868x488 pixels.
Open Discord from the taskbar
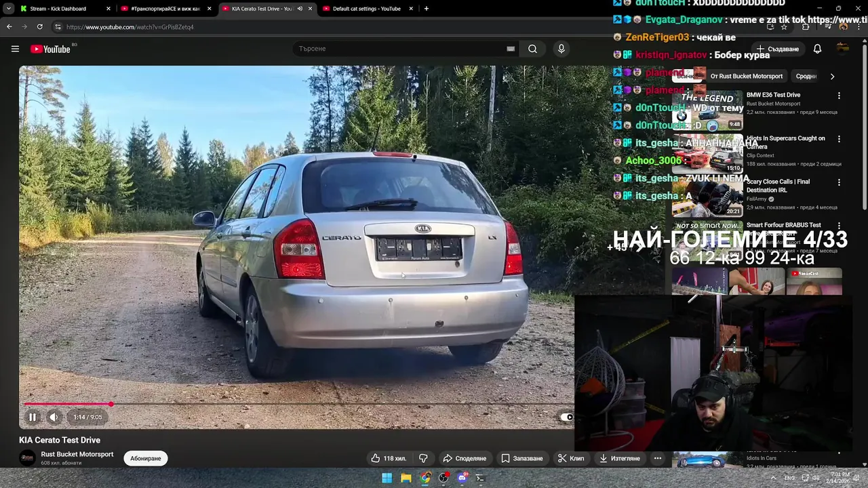point(462,478)
